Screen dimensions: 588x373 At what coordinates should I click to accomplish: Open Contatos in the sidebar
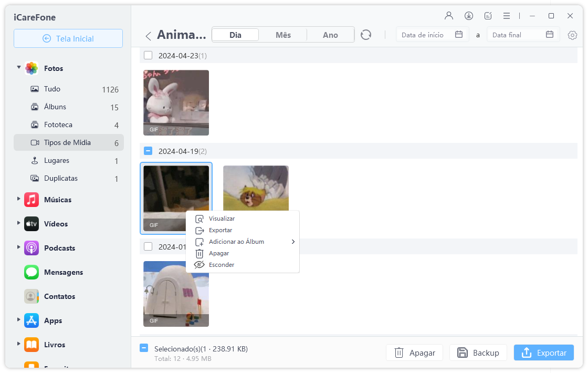point(59,296)
